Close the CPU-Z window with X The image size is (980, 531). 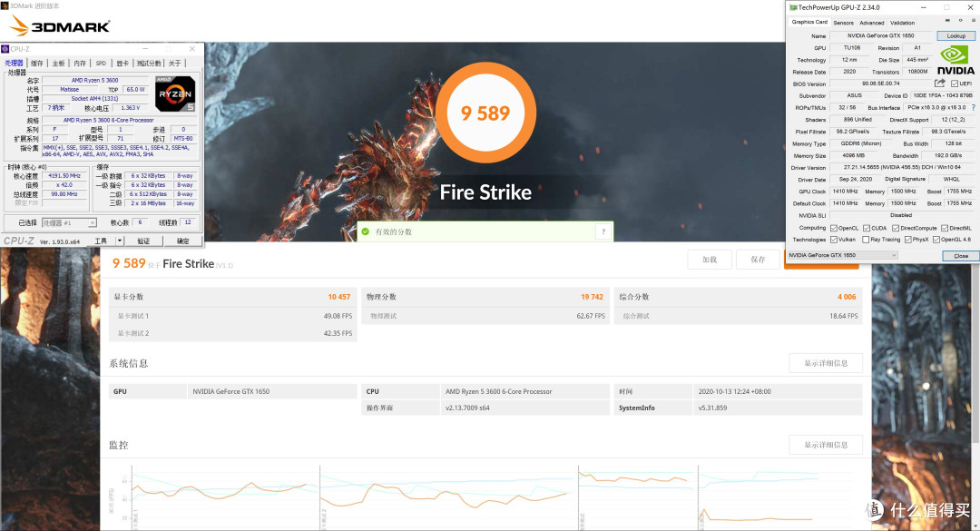pos(191,49)
